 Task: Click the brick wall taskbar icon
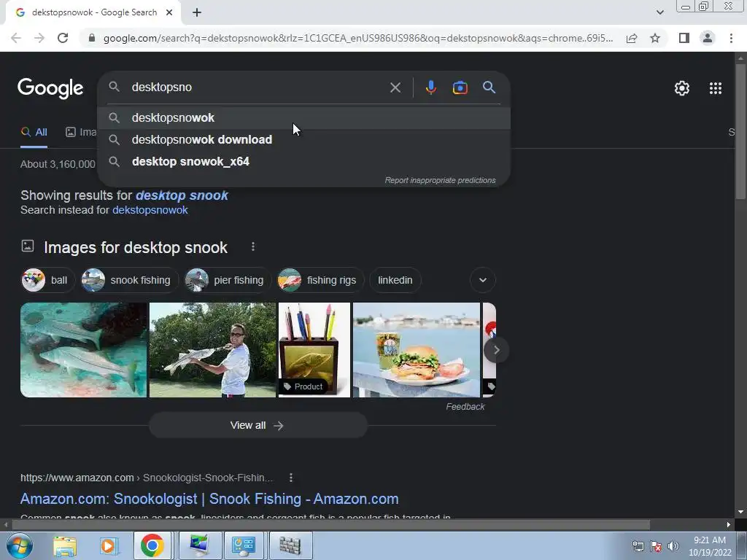[290, 545]
